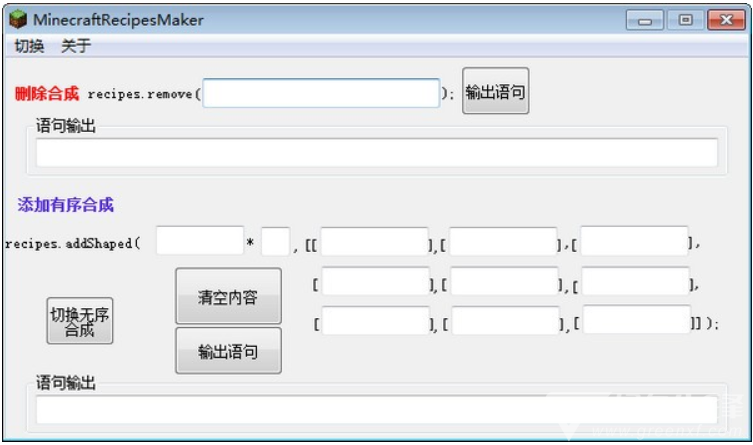The image size is (753, 445).
Task: Click the quantity field after the asterisk
Action: click(276, 241)
